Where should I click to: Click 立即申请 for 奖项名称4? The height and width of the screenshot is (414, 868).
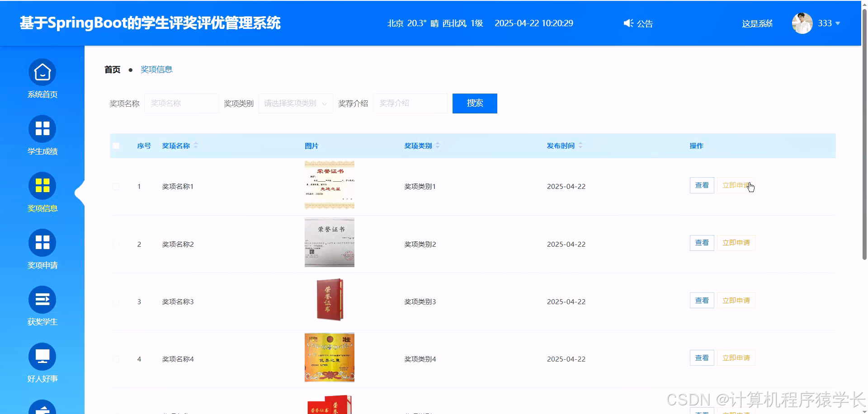[x=736, y=358]
